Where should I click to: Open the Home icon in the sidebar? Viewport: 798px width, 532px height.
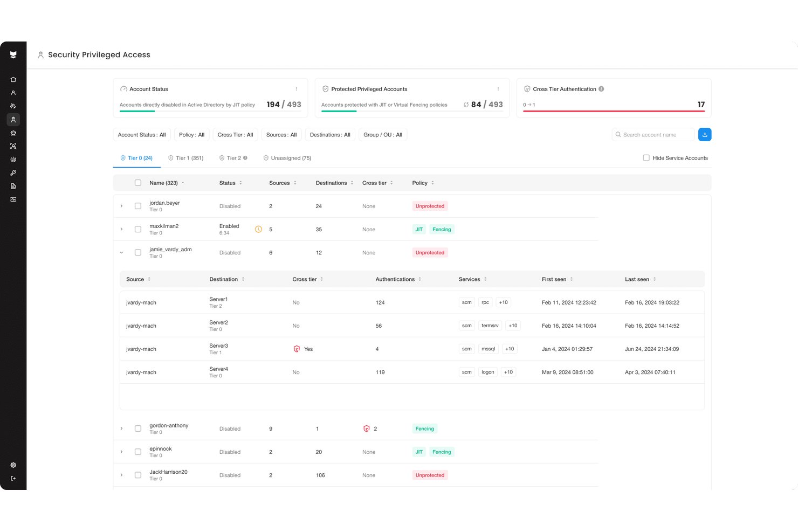[x=13, y=79]
